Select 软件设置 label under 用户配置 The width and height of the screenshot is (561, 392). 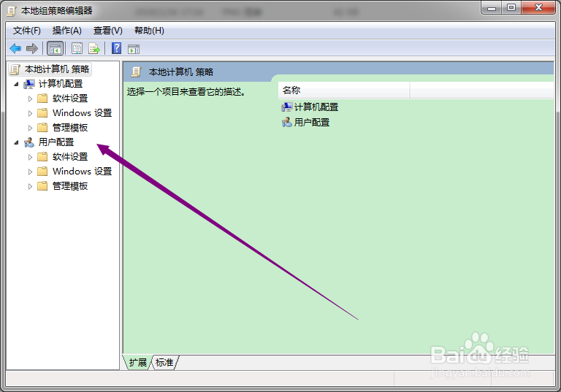70,157
